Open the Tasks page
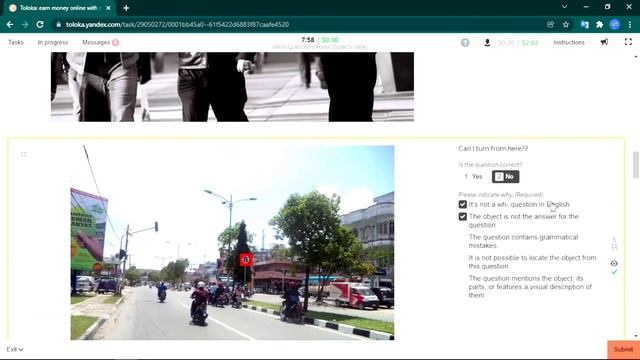640x360 pixels. click(16, 42)
